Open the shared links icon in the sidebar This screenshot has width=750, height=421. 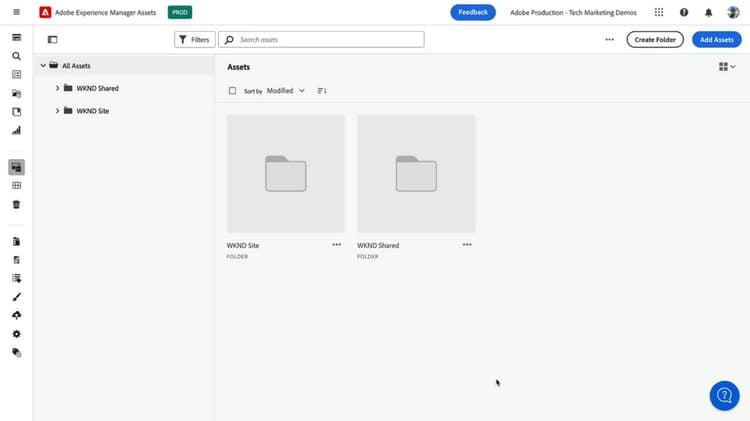[16, 112]
